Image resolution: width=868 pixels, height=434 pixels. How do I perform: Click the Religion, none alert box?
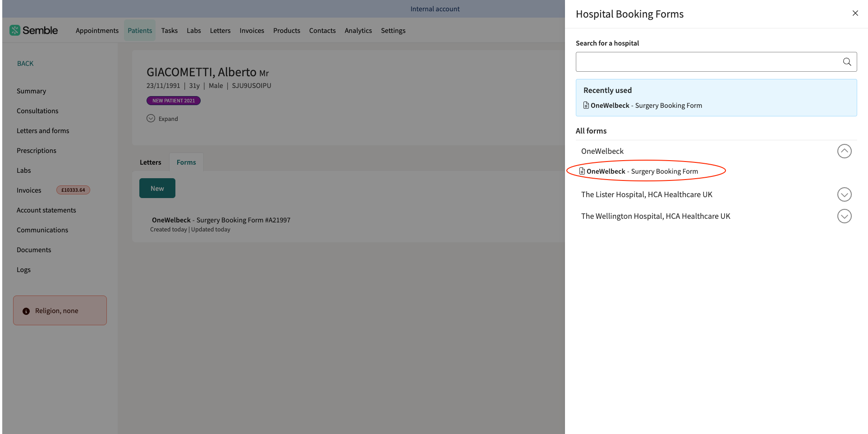(x=60, y=310)
